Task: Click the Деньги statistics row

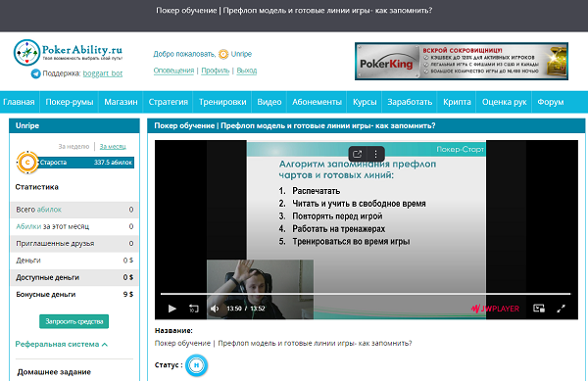Action: (x=74, y=261)
